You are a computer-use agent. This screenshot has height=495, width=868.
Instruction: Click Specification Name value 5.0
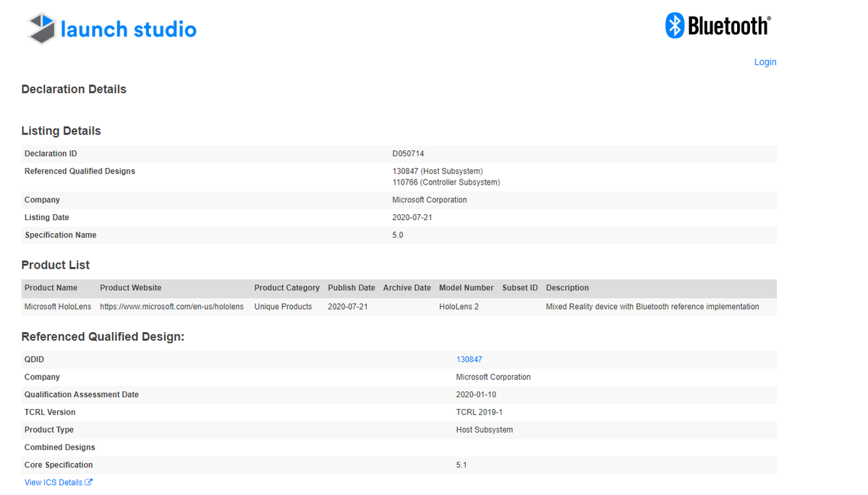tap(398, 235)
